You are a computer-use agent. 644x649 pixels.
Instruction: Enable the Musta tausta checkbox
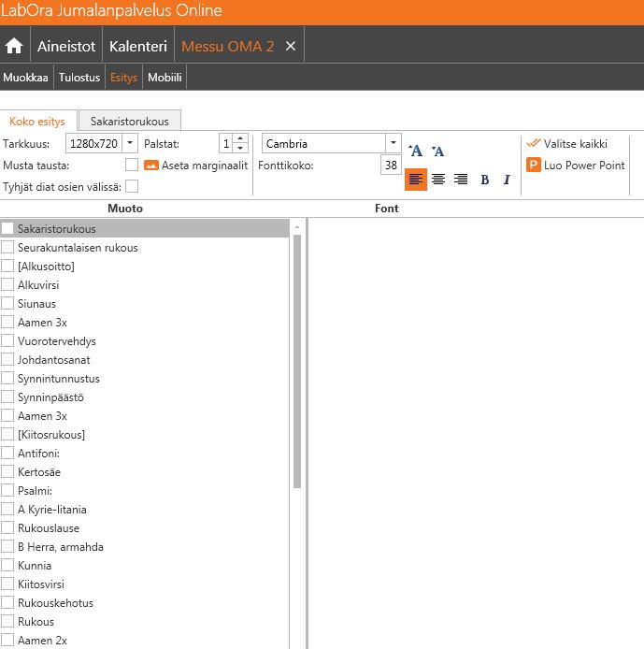(132, 165)
